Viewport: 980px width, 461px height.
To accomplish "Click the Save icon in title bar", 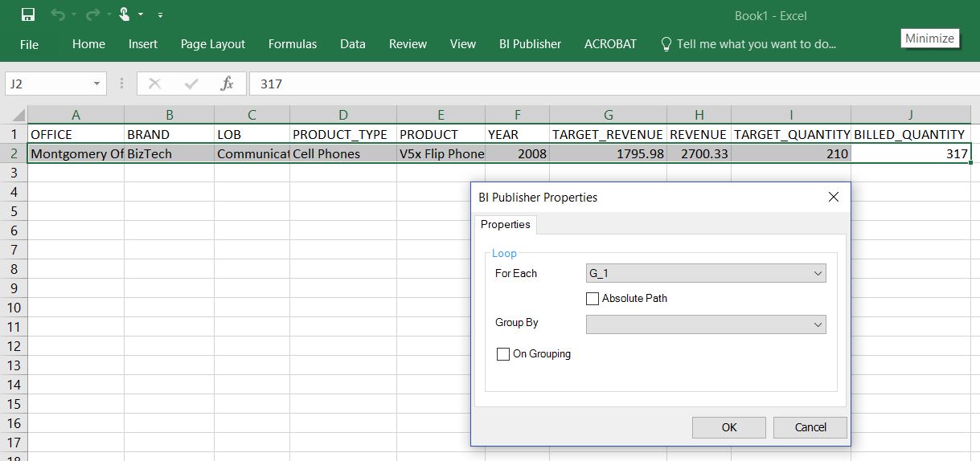I will 28,14.
